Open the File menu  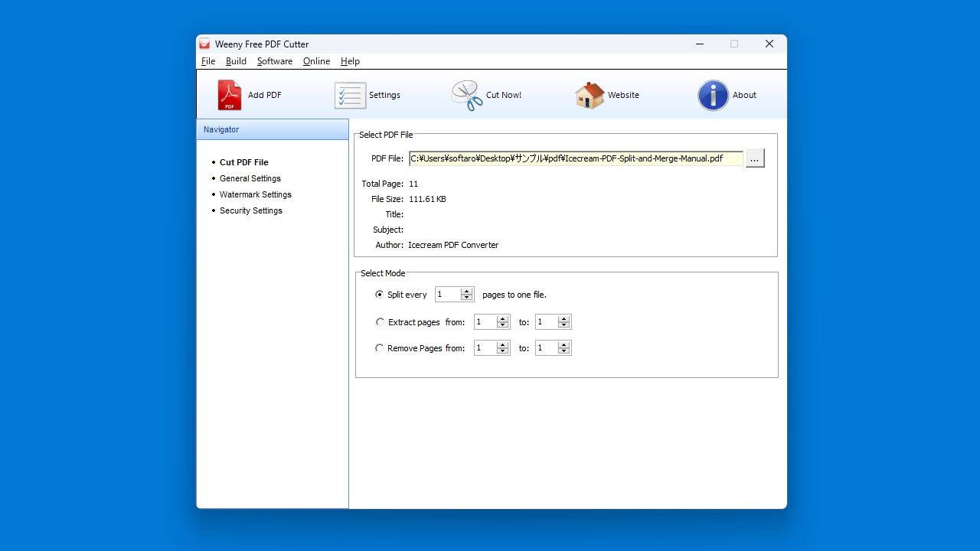[208, 61]
